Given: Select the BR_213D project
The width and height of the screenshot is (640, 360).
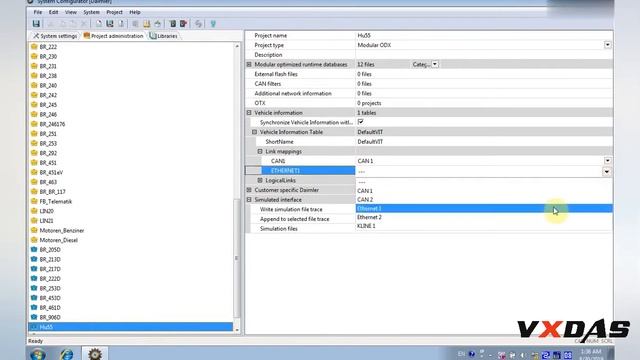Looking at the screenshot, I should [50, 259].
